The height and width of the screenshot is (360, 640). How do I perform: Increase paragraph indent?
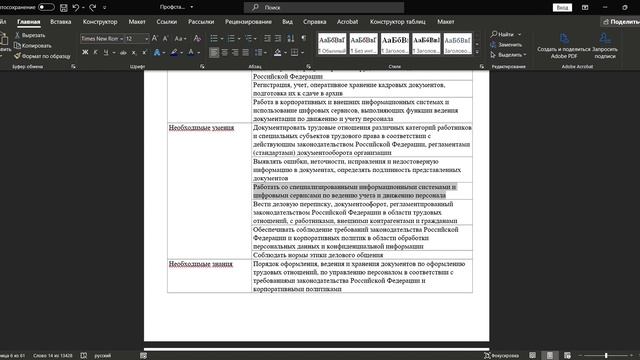[x=278, y=38]
